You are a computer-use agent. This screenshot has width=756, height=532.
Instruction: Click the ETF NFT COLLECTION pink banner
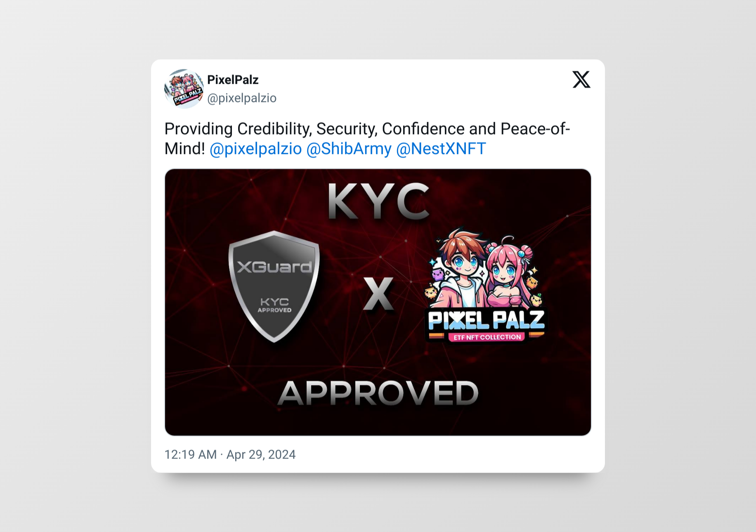487,337
